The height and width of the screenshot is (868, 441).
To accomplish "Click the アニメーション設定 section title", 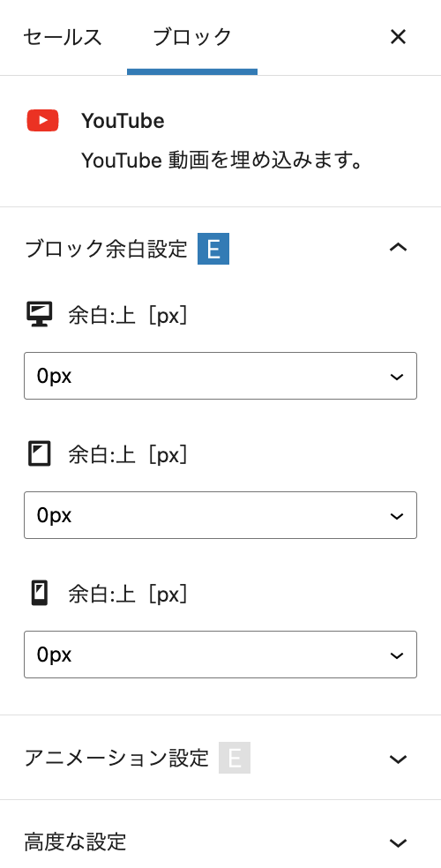I will [x=116, y=758].
